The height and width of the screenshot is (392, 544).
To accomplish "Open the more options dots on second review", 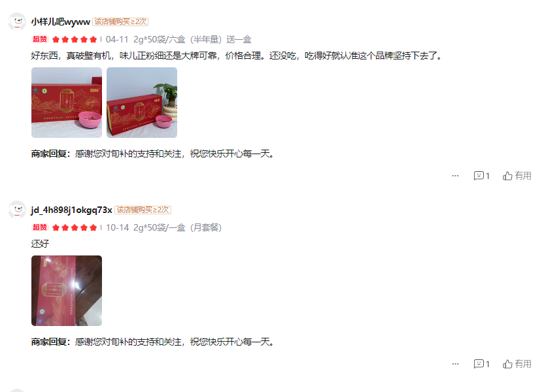I will coord(455,364).
